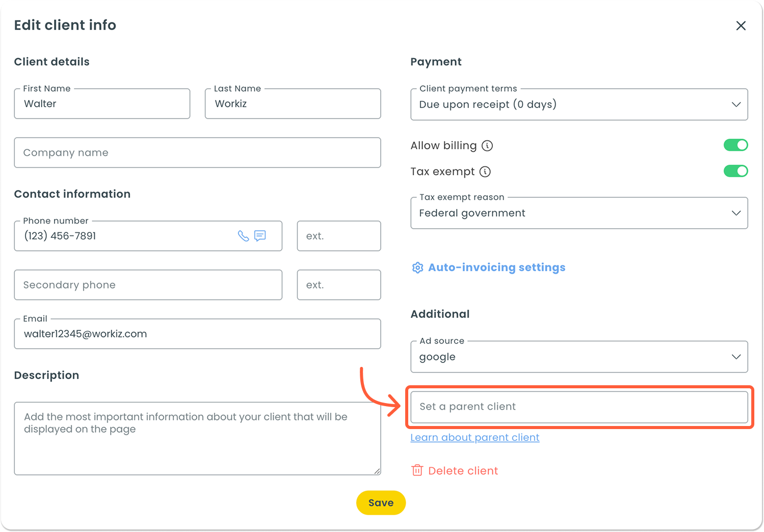
Task: Click the Delete client trash icon
Action: (x=417, y=470)
